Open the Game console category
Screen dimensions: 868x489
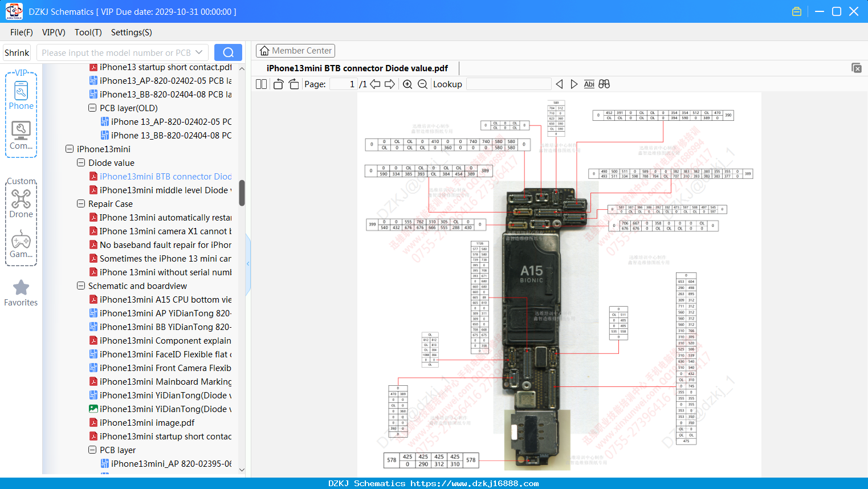(x=21, y=240)
